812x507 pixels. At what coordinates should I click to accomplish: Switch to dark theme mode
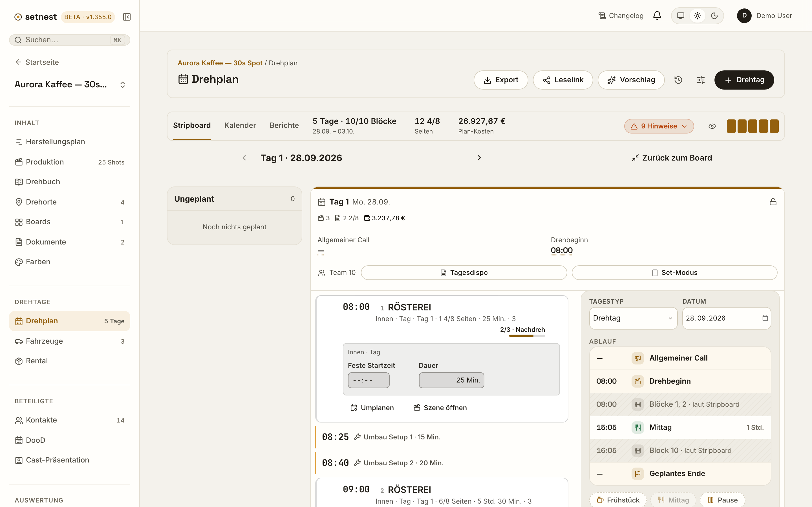tap(714, 16)
